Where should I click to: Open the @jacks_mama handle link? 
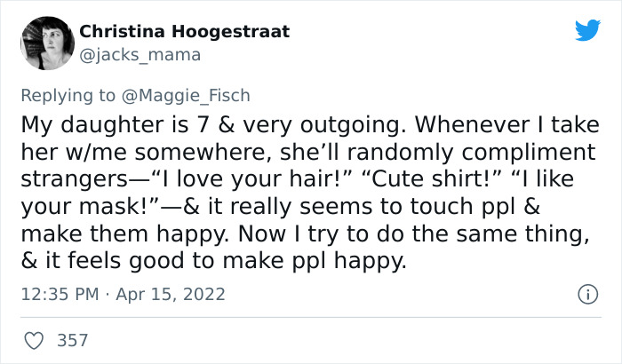tap(140, 55)
